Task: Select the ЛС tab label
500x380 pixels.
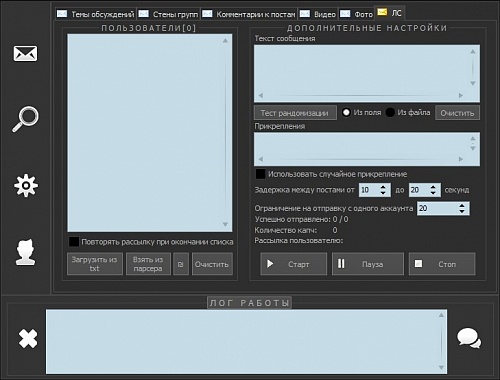Action: [x=396, y=13]
